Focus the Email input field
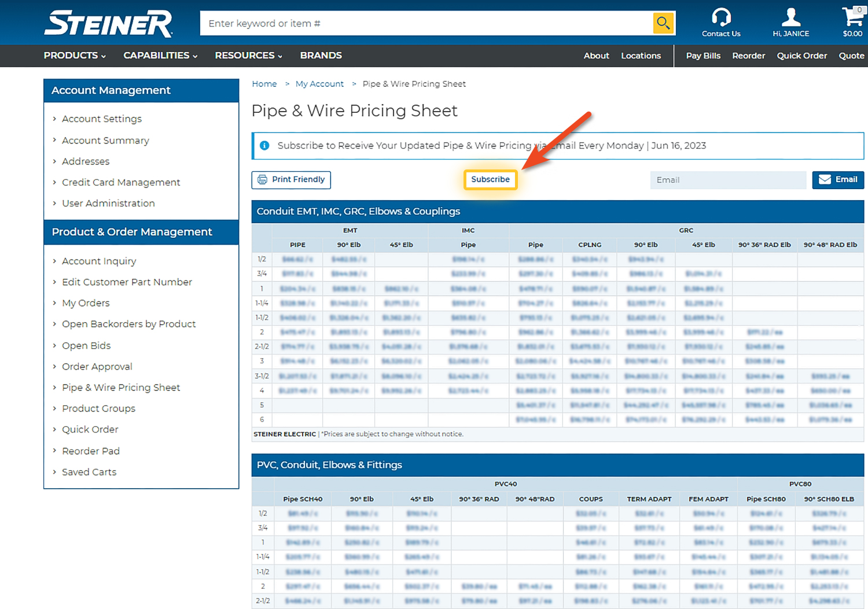The width and height of the screenshot is (868, 609). (728, 180)
